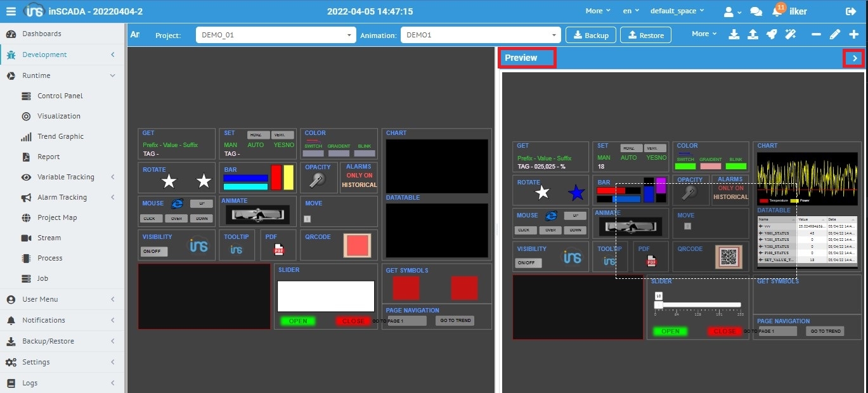
Task: Click the hamburger menu icon
Action: [11, 11]
